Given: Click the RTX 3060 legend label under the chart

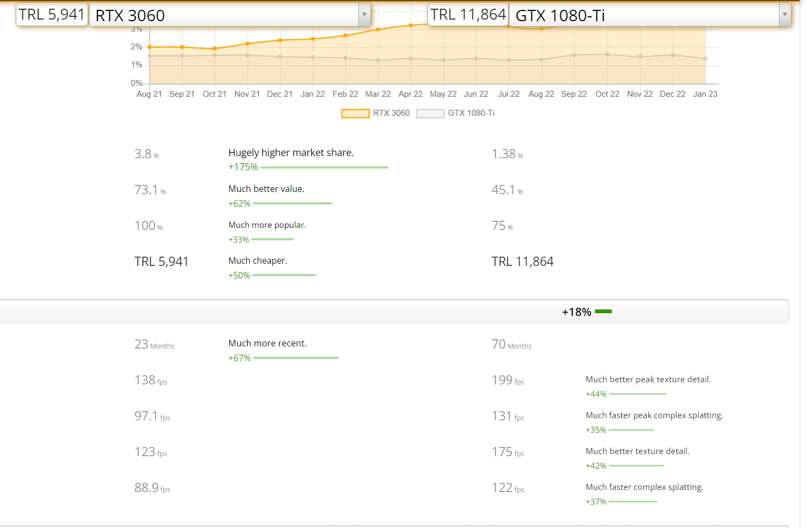Looking at the screenshot, I should (x=392, y=113).
